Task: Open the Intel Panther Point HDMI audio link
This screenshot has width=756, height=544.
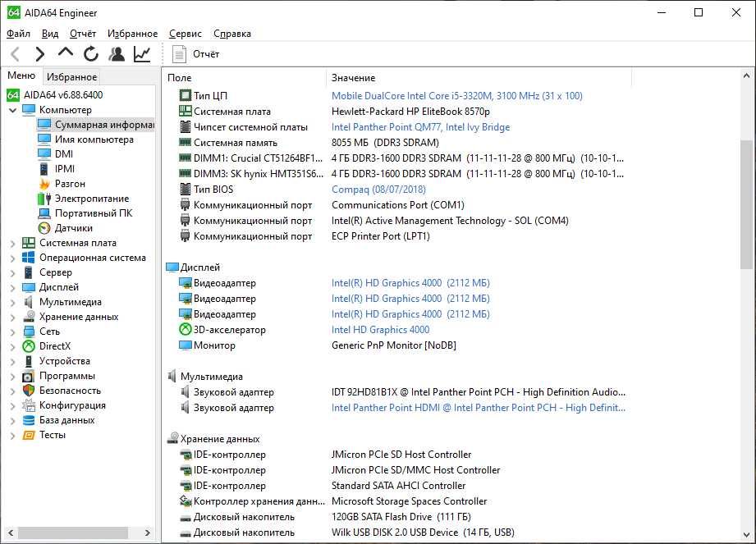Action: click(479, 408)
